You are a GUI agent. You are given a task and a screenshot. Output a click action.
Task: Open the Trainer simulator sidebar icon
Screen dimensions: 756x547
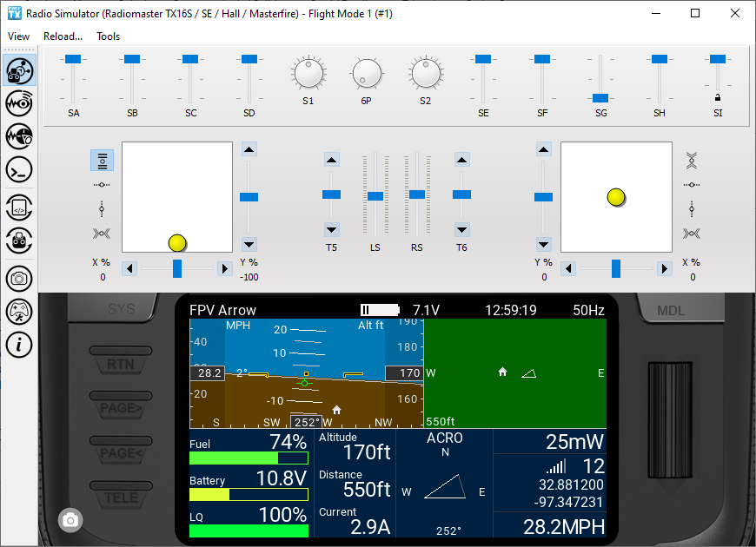click(19, 136)
